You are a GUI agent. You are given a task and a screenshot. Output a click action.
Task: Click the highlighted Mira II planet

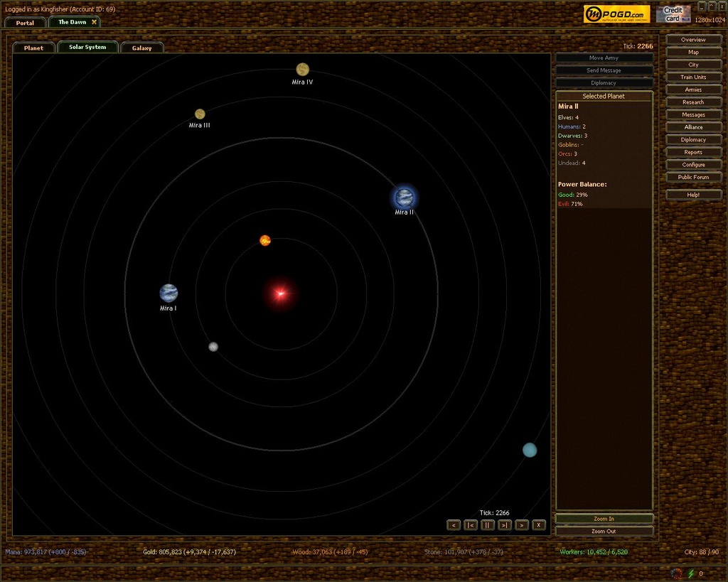coord(405,197)
